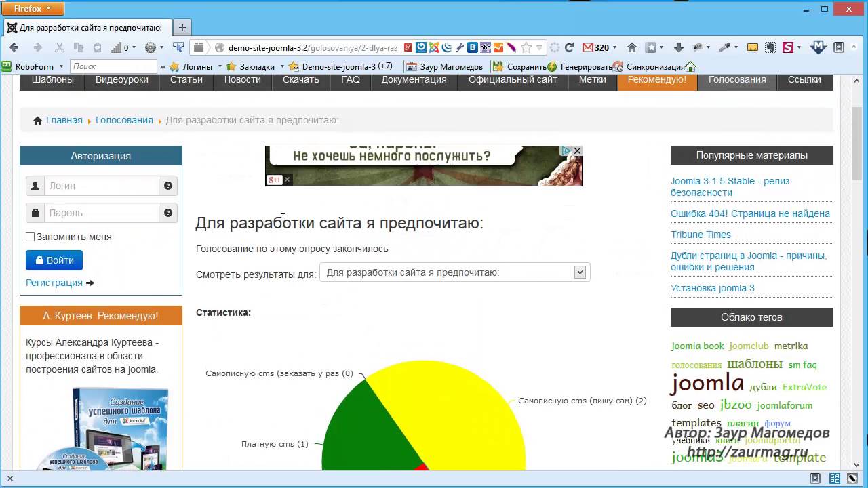This screenshot has width=868, height=488.
Task: Click the gear tools icon in toolbar
Action: pos(151,47)
